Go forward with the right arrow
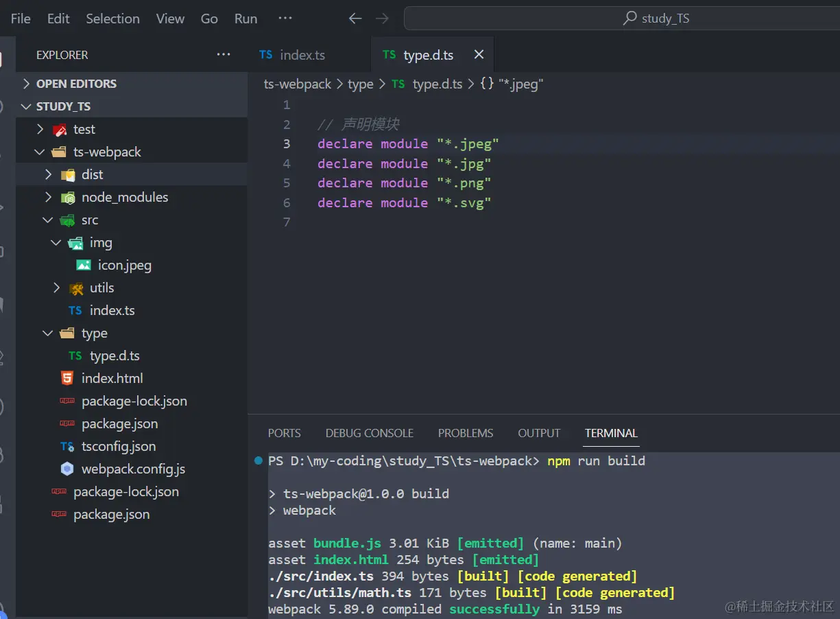 (x=383, y=19)
